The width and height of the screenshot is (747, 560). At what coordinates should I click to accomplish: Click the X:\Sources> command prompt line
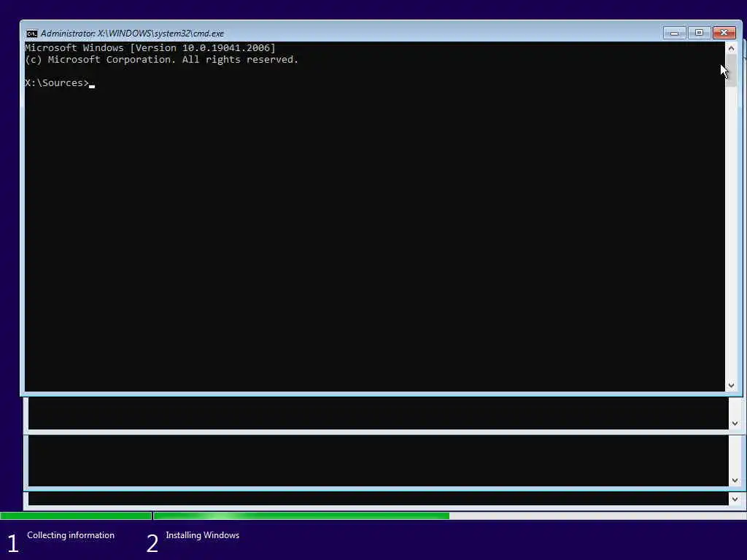[x=60, y=83]
